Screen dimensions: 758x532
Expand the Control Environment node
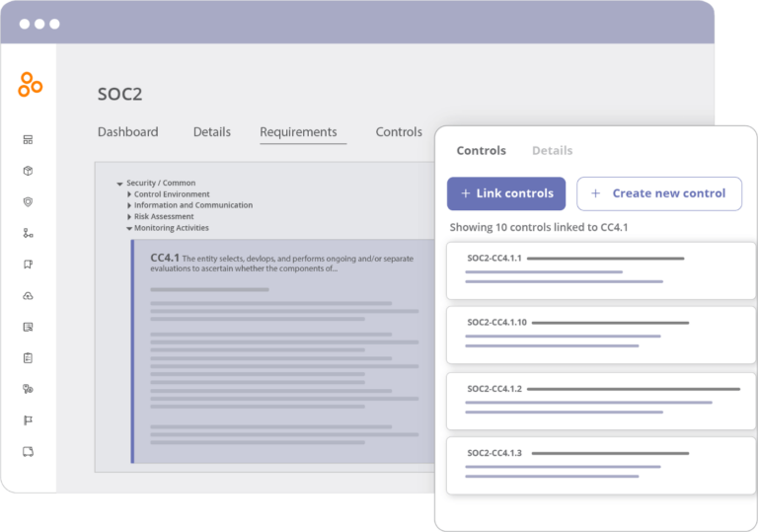tap(129, 194)
